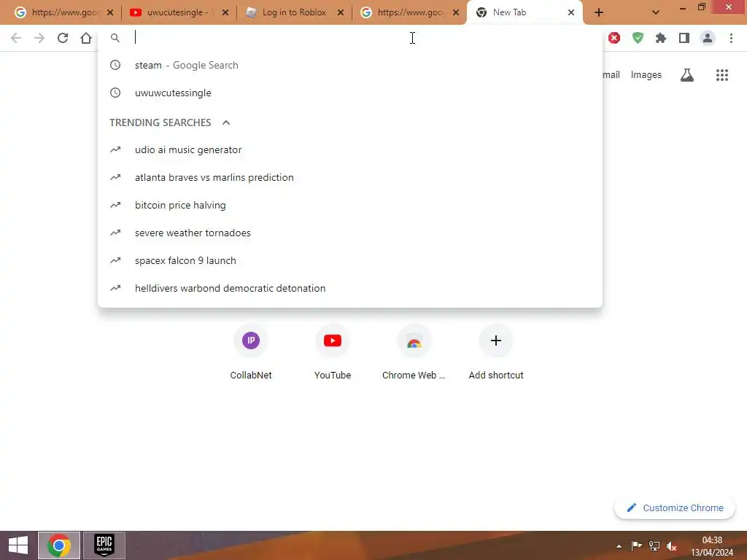Open Chrome's three-dot menu
The image size is (747, 560).
pos(731,38)
